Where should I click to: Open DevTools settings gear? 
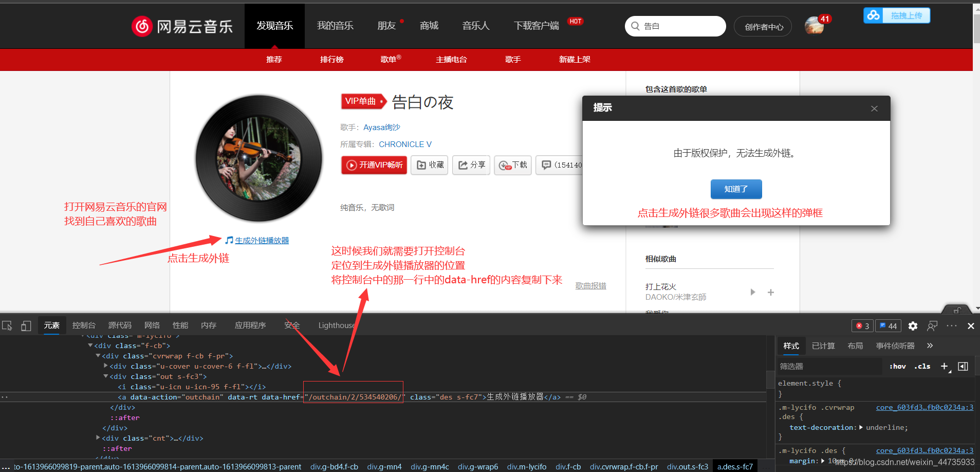[913, 325]
